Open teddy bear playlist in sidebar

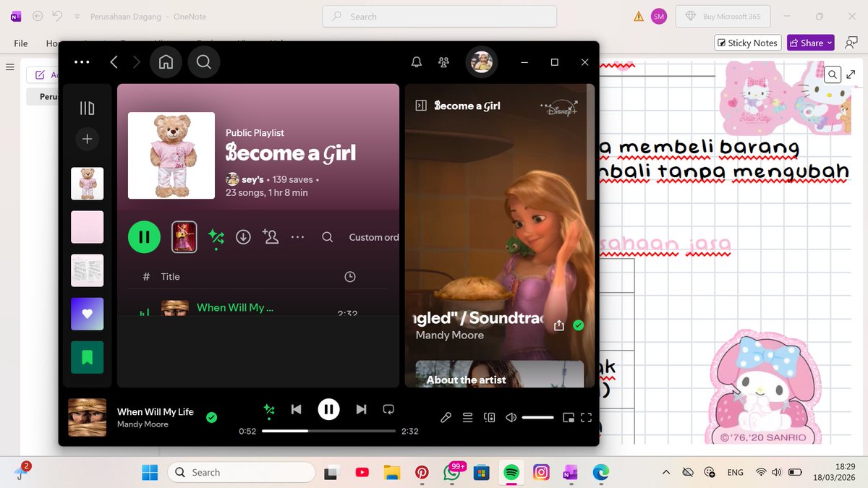pyautogui.click(x=87, y=184)
